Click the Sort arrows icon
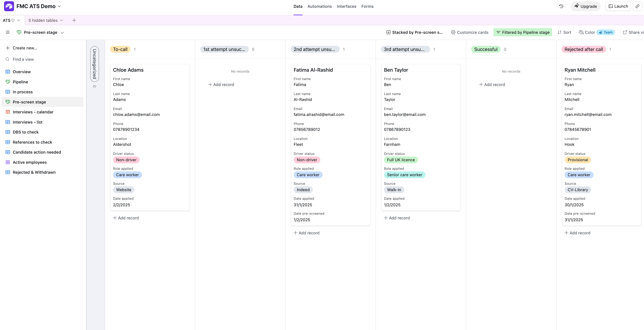Screen dimensions: 644x330 559,32
